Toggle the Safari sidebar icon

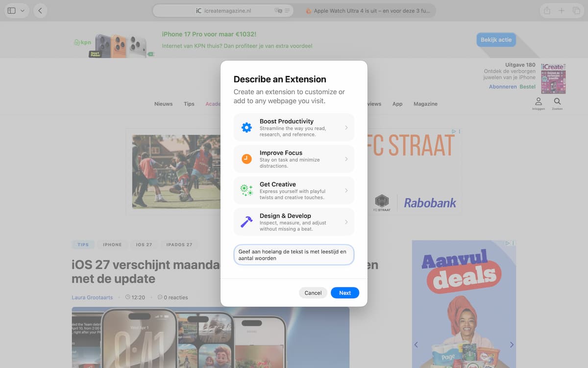12,11
